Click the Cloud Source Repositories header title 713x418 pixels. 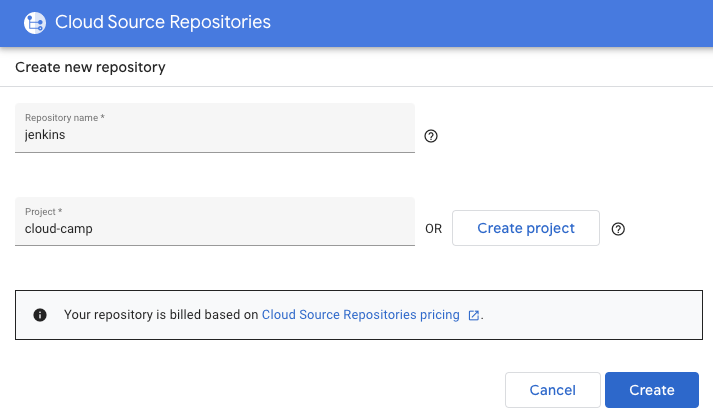pos(163,22)
